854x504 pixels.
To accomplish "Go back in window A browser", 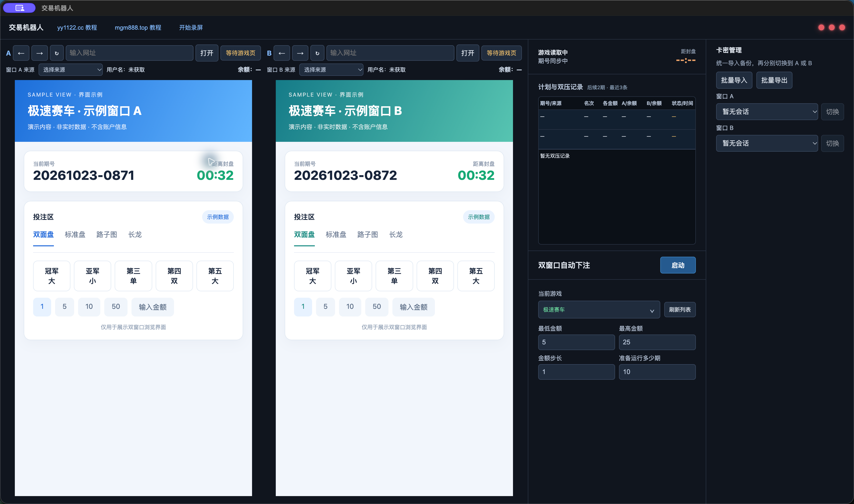I will [x=21, y=53].
